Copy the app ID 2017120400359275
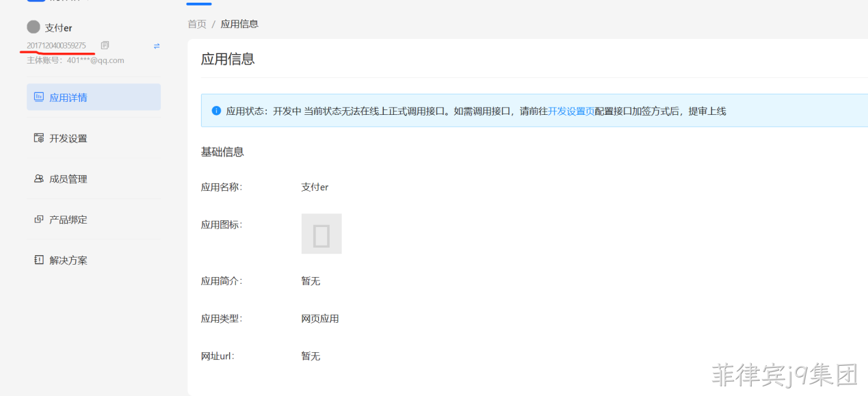The width and height of the screenshot is (868, 396). click(105, 45)
